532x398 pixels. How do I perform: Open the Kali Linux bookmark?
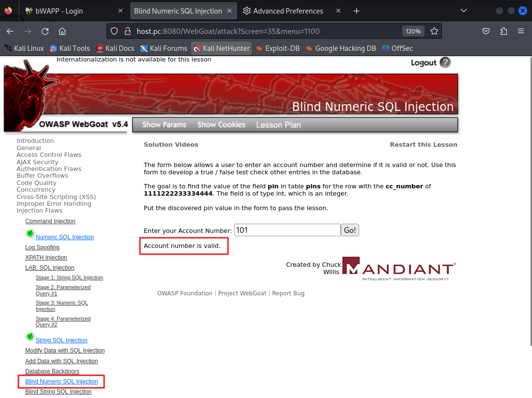tap(24, 48)
